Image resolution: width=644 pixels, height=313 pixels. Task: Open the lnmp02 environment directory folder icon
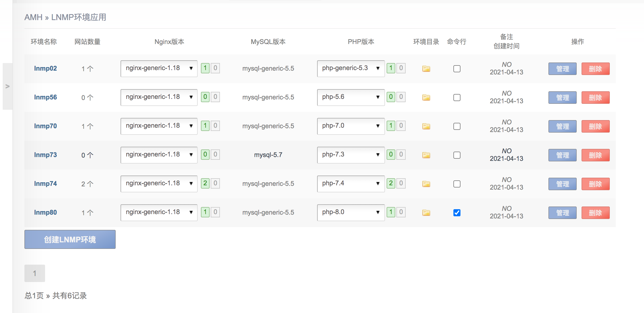point(426,69)
